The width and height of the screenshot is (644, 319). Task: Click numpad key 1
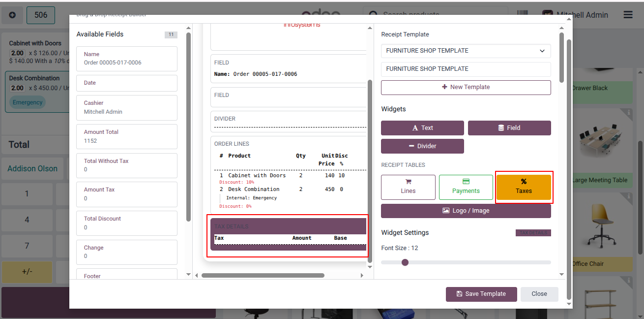point(27,194)
